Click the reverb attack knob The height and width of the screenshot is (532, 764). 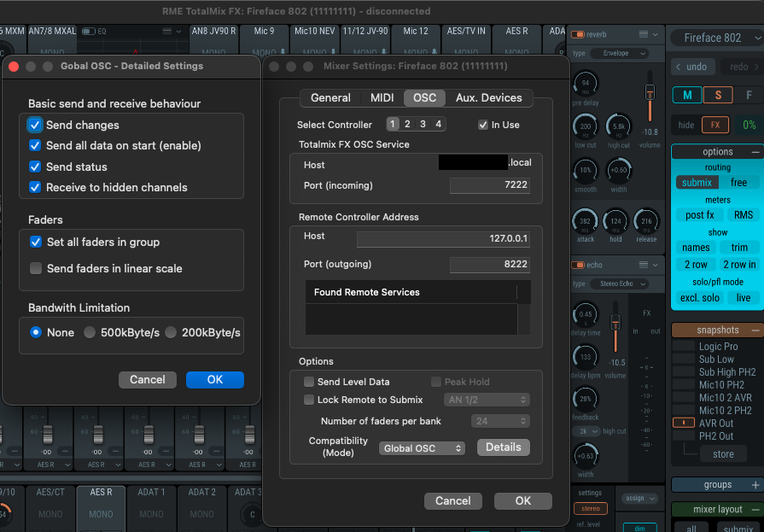tap(586, 221)
